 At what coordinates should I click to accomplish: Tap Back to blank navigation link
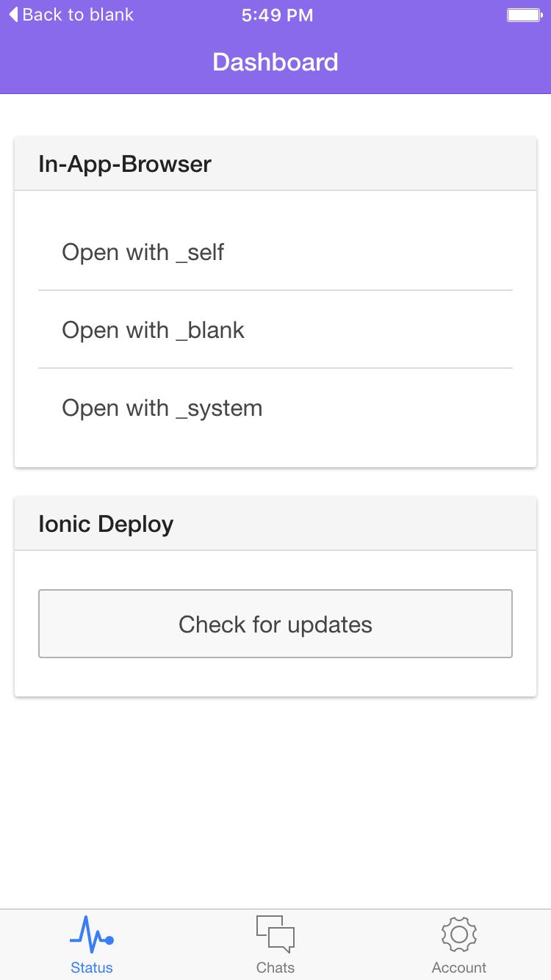click(x=77, y=14)
